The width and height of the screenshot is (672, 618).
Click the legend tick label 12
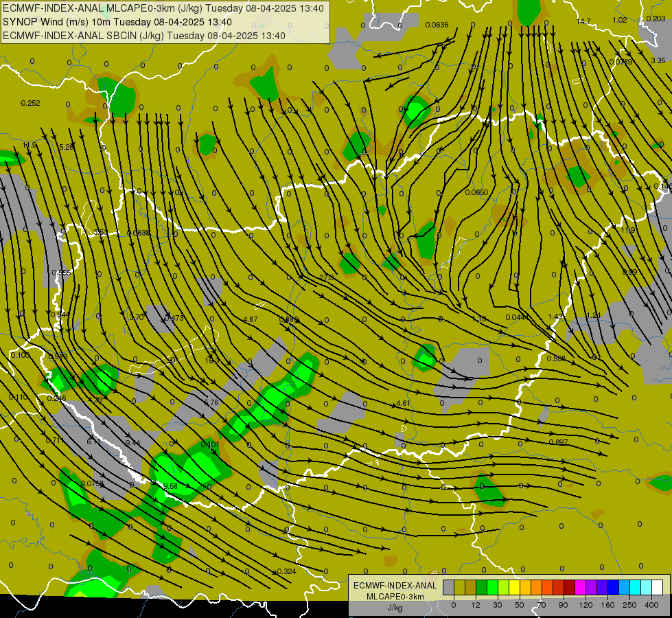pos(475,605)
